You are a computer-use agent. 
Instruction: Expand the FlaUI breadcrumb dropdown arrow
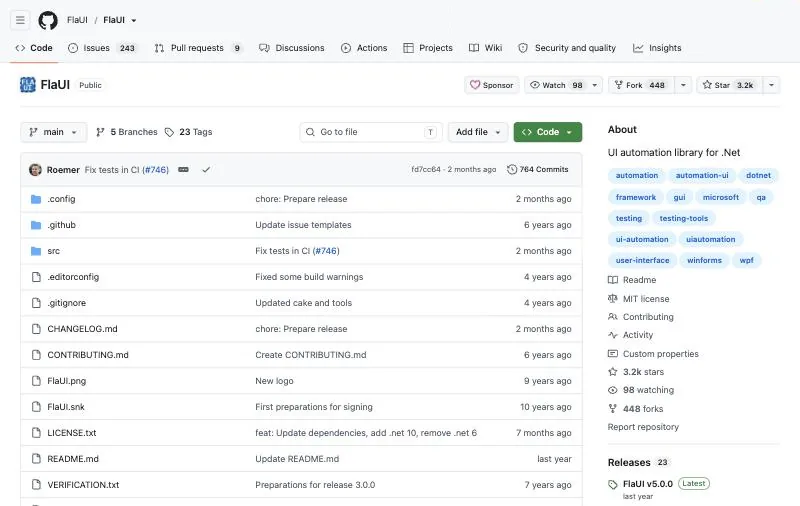134,20
